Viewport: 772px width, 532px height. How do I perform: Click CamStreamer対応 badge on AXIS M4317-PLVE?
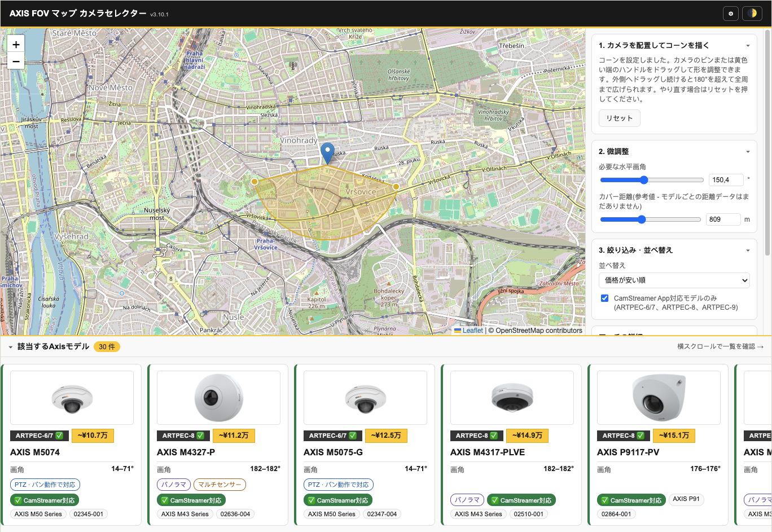pyautogui.click(x=521, y=500)
